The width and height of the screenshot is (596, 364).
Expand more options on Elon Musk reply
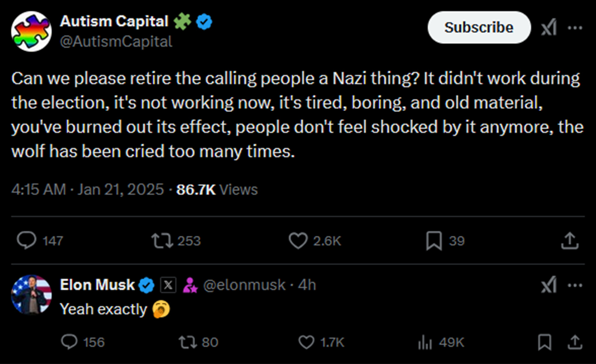coord(575,285)
